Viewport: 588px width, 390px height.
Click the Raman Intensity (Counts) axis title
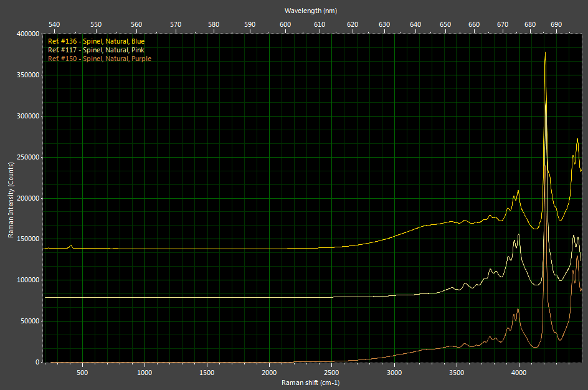pyautogui.click(x=11, y=200)
